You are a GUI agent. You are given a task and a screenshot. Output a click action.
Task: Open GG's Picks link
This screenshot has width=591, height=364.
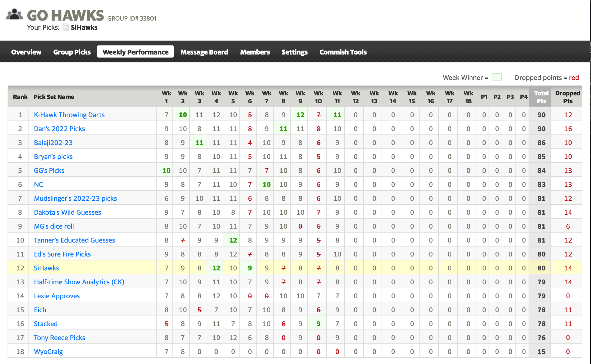click(x=49, y=170)
